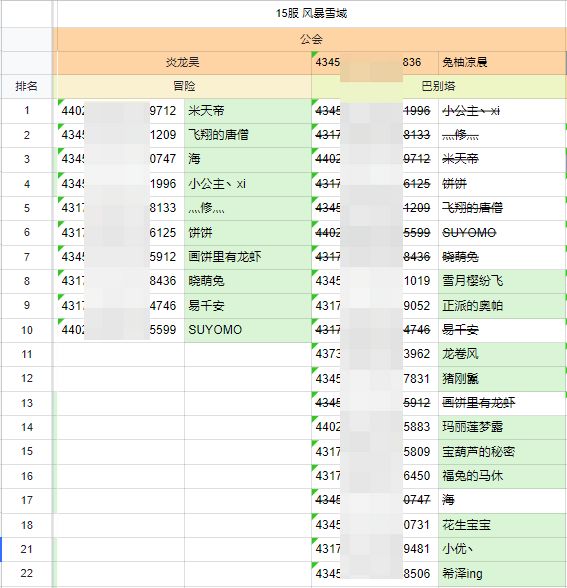Click the 冒险 column header
Image resolution: width=567 pixels, height=588 pixels.
(184, 87)
